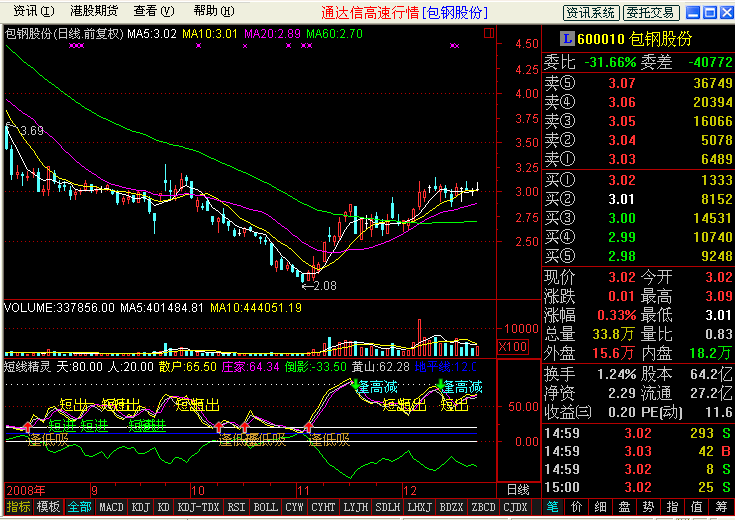This screenshot has width=735, height=520.
Task: Switch to the CYHT indicator
Action: point(323,507)
